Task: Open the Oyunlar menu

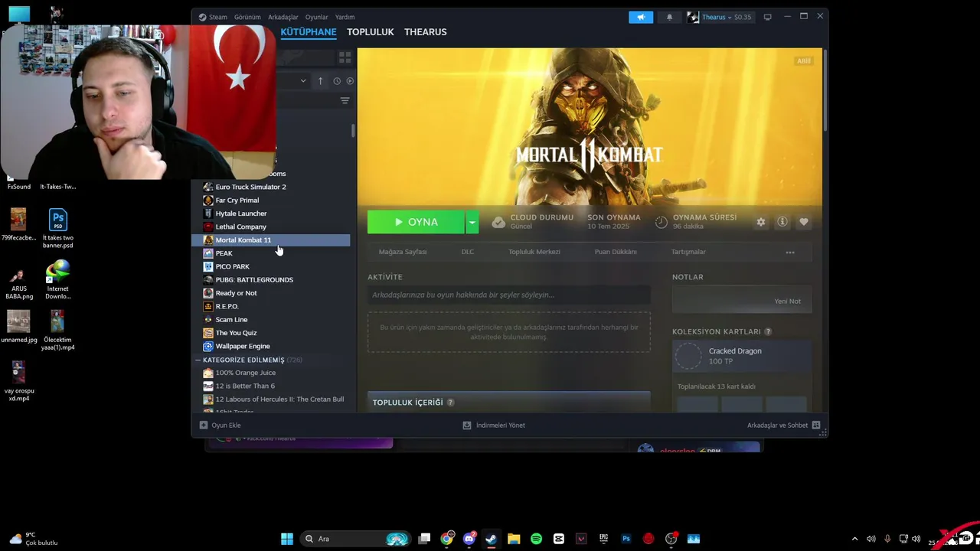Action: 317,17
